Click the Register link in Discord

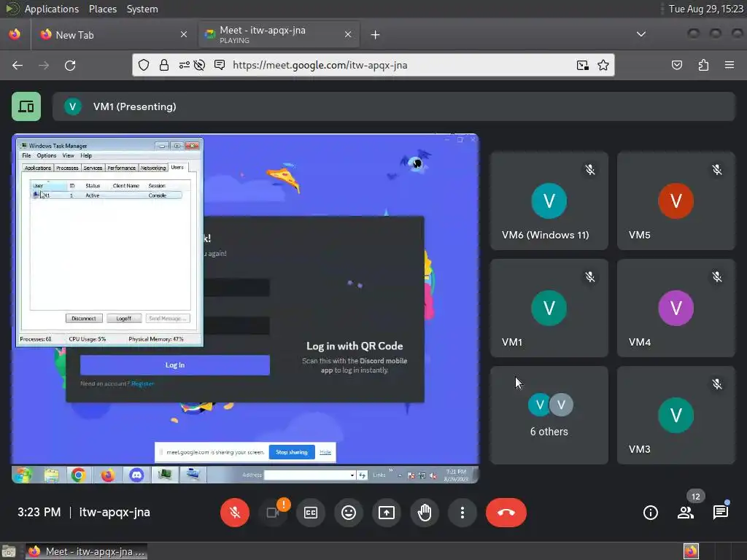[142, 384]
